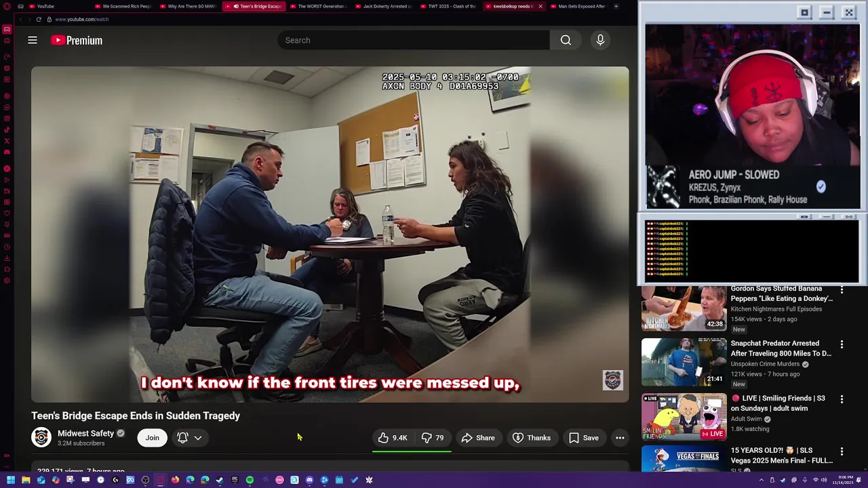Open 'Gordon Says Stuffed Banana Peppers' title
Screen dimensions: 868x488
click(x=782, y=293)
